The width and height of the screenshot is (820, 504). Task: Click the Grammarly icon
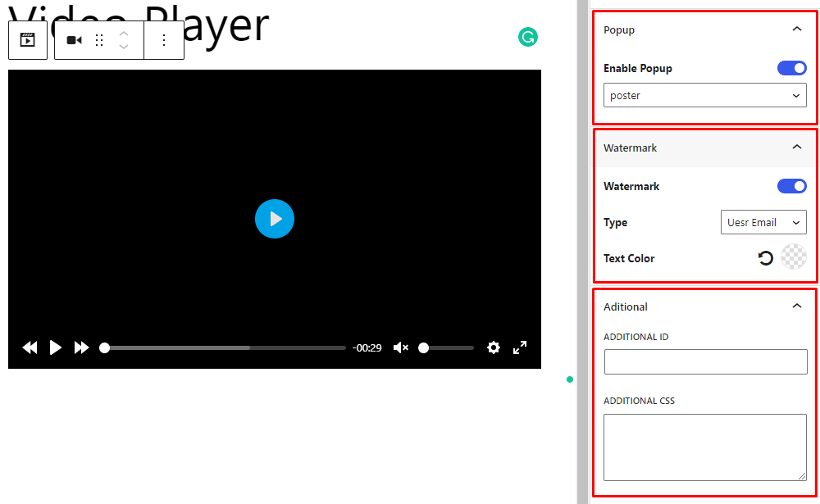coord(528,37)
